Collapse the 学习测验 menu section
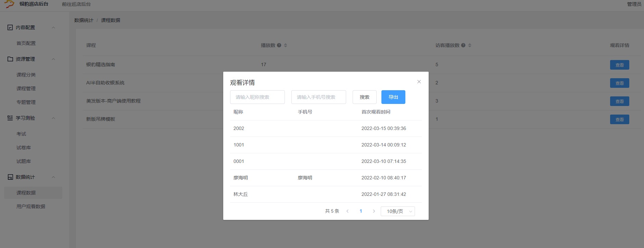This screenshot has height=248, width=644. coord(53,118)
